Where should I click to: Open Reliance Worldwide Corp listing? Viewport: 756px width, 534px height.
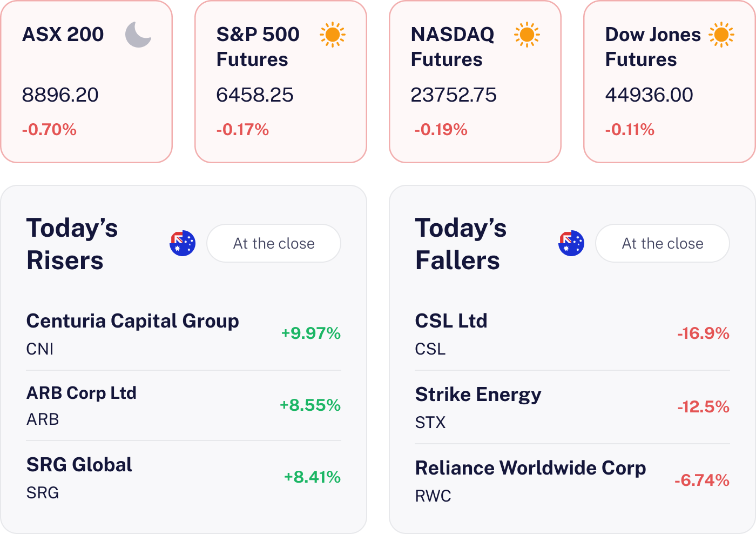tap(530, 468)
